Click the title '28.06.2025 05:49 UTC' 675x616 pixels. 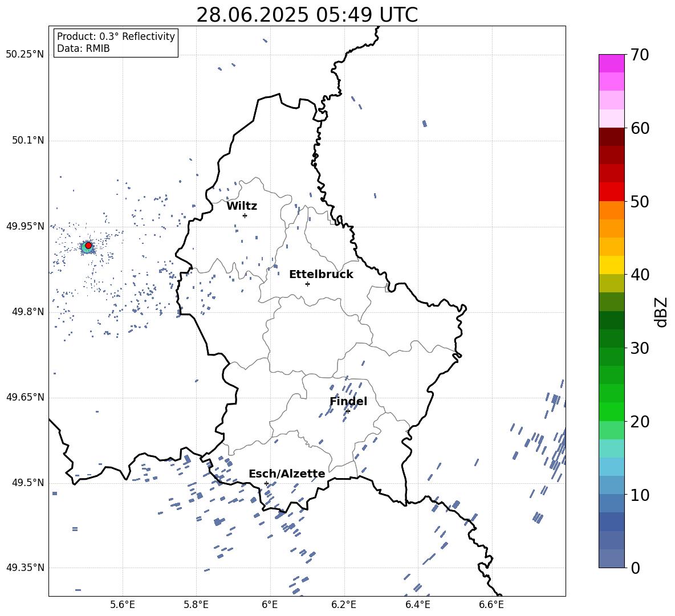(307, 15)
